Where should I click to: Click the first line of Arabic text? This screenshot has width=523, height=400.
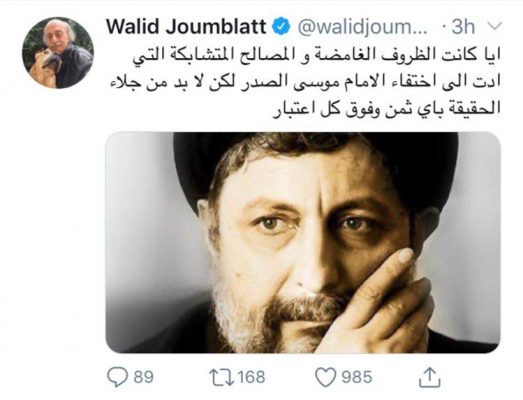(317, 56)
